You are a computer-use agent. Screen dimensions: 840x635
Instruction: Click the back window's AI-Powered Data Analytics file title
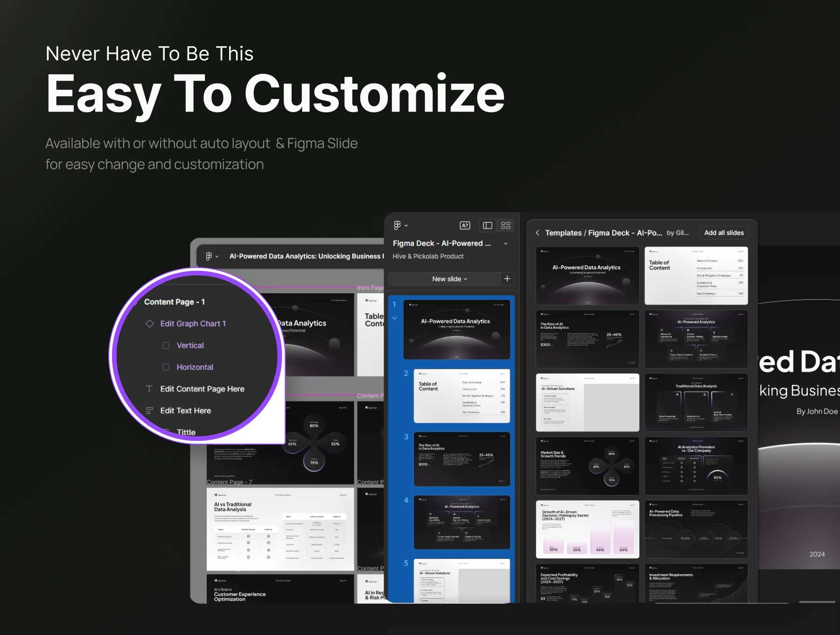(306, 256)
